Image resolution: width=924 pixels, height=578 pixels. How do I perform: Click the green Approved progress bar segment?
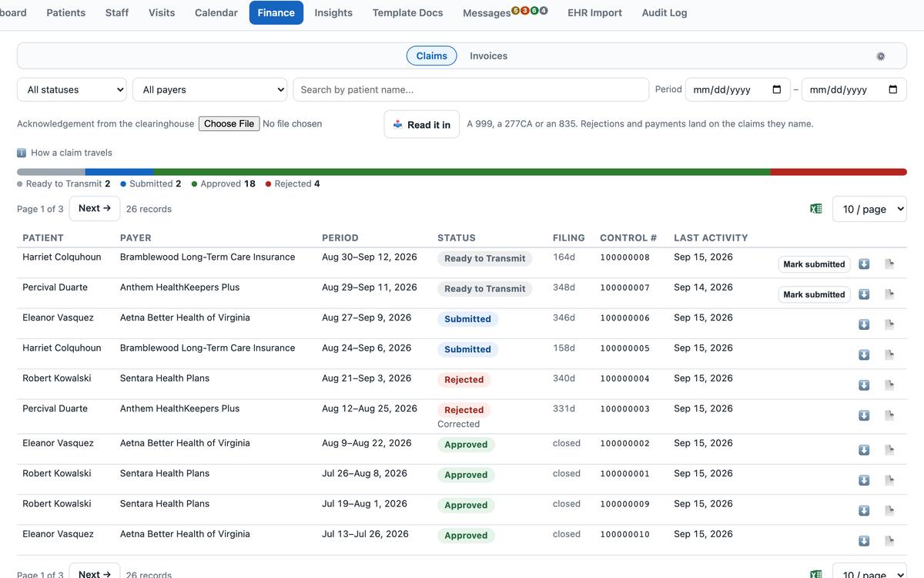pos(462,172)
